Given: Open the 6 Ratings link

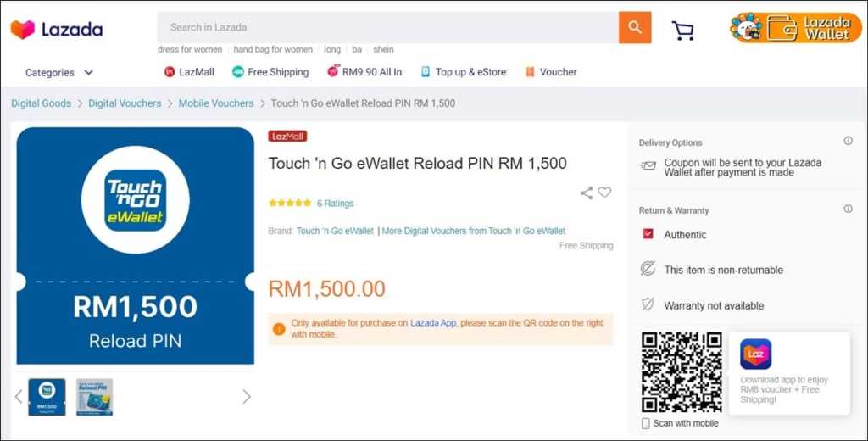Looking at the screenshot, I should pos(335,204).
